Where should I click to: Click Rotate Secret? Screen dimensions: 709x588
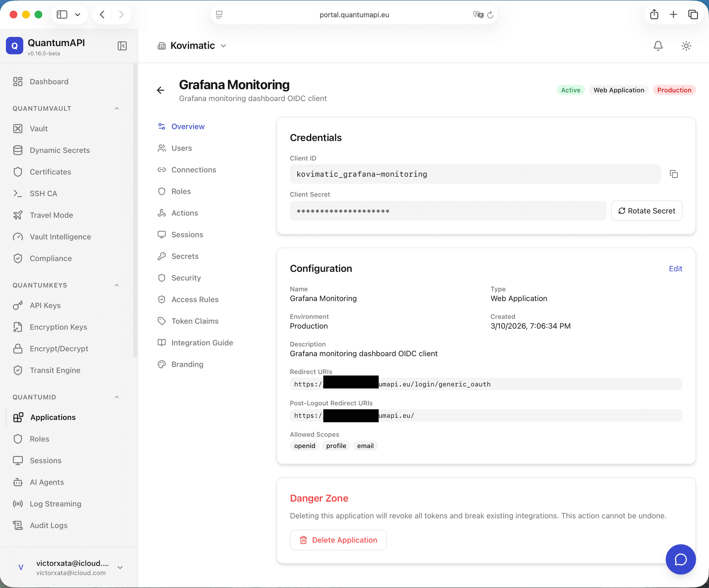646,211
